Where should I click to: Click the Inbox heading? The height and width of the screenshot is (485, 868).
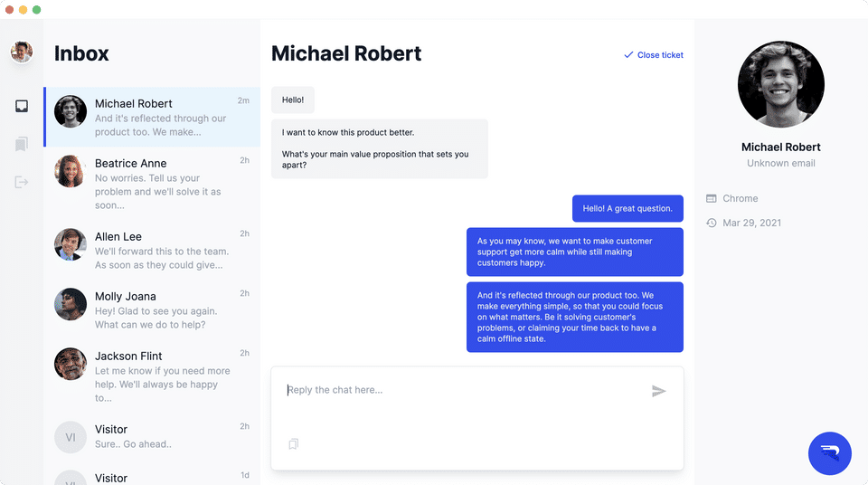(x=81, y=53)
